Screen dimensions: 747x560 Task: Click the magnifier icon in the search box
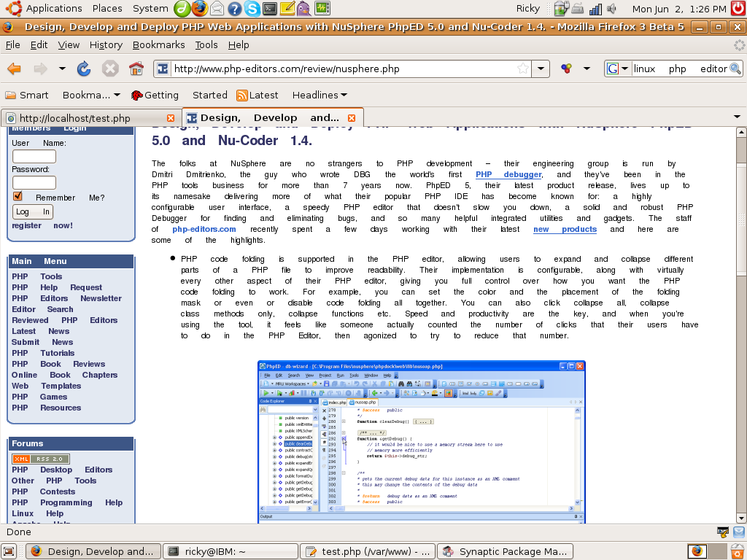tap(735, 69)
